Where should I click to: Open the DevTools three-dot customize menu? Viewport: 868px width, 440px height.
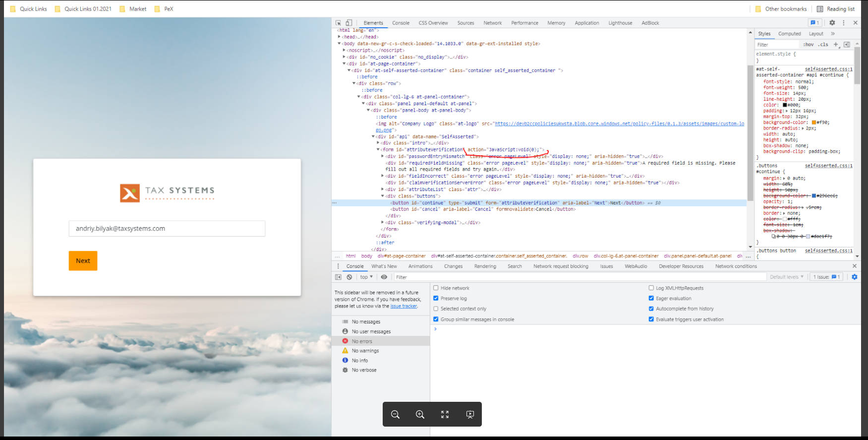point(844,23)
